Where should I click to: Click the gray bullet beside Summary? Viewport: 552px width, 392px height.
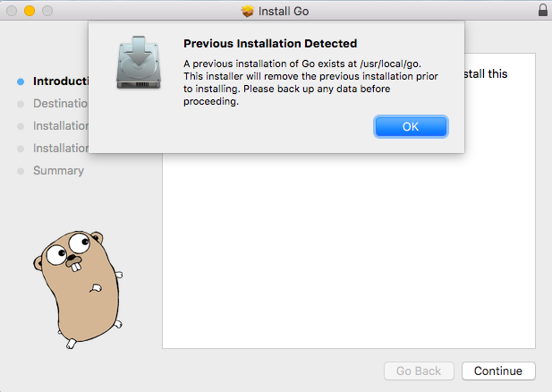point(21,171)
